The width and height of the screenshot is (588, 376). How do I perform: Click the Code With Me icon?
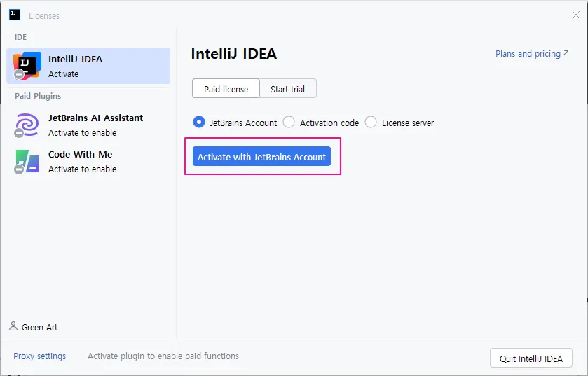coord(27,162)
